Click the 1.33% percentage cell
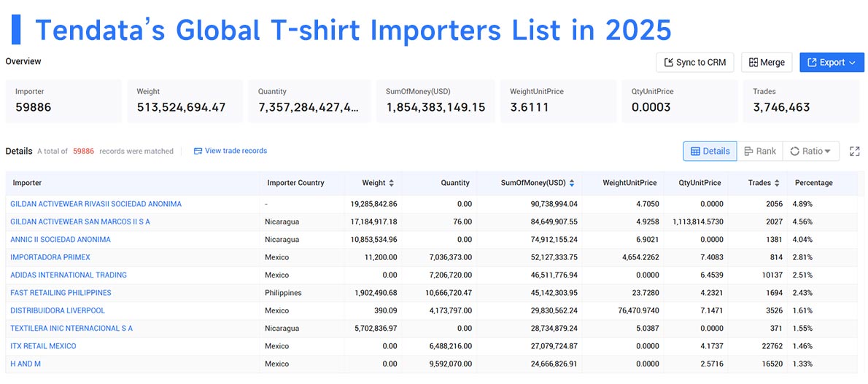 [802, 364]
